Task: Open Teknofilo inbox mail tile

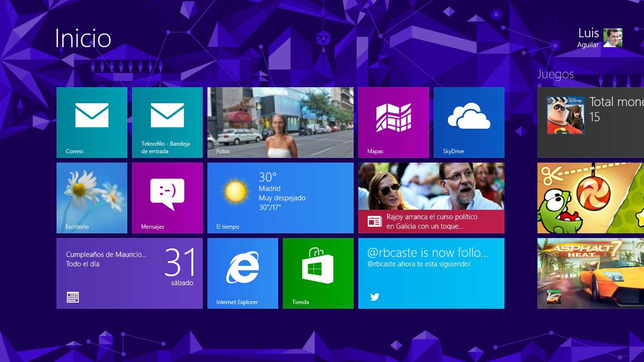Action: point(167,123)
